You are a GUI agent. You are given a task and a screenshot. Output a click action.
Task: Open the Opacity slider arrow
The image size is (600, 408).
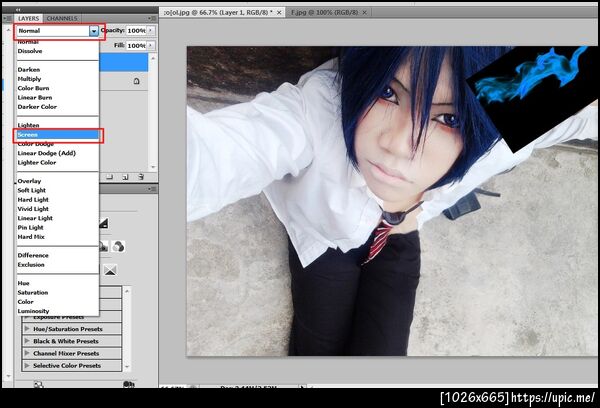151,31
